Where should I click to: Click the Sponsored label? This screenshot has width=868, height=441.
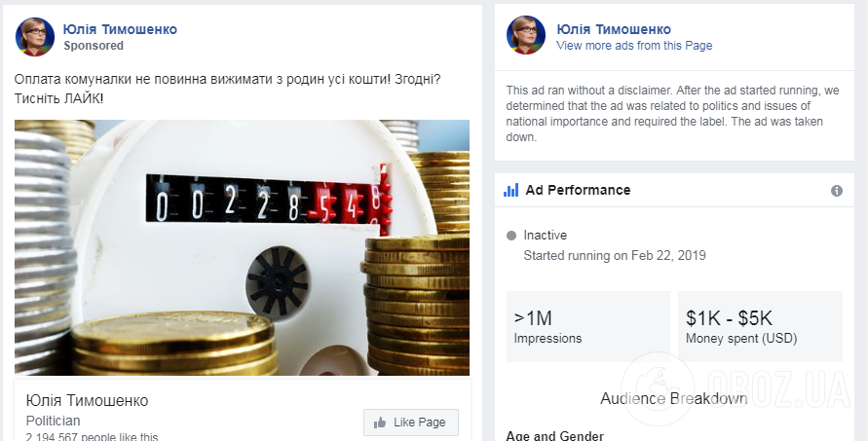(x=94, y=46)
